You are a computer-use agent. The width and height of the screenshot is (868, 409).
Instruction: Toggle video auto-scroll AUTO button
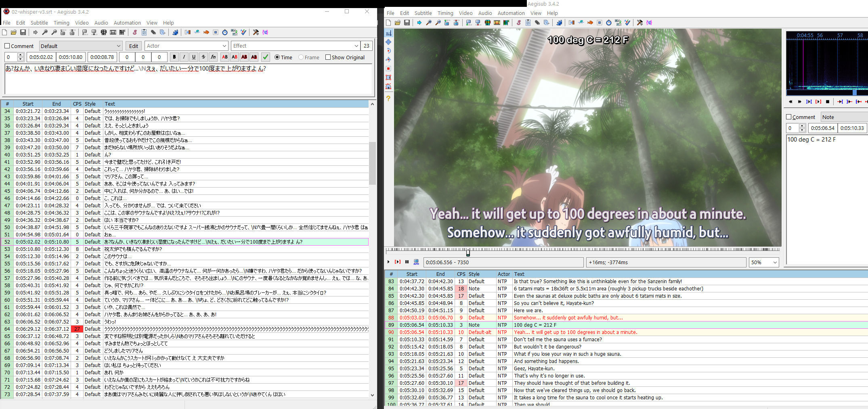tap(416, 262)
